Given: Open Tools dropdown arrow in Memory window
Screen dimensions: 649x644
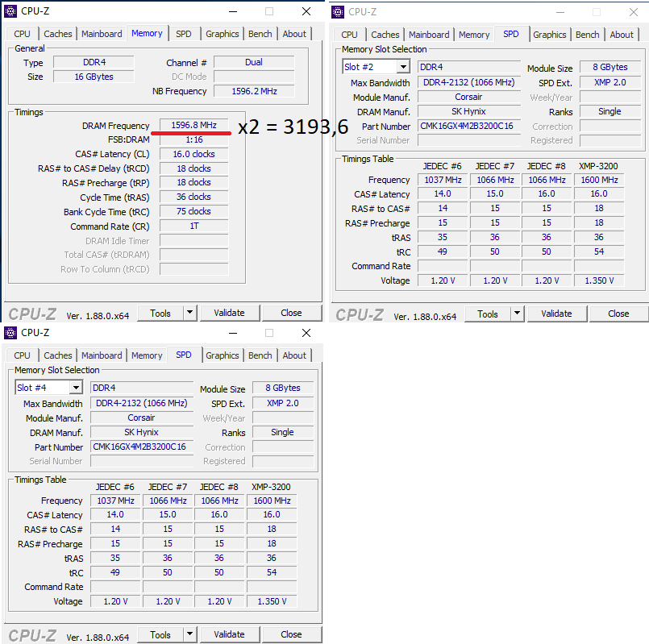Looking at the screenshot, I should coord(190,313).
